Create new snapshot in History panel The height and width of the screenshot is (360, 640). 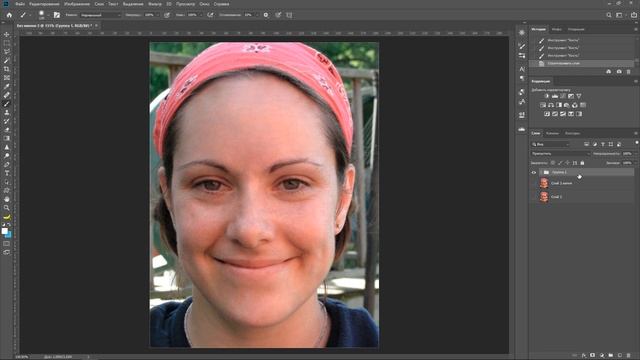tap(619, 71)
